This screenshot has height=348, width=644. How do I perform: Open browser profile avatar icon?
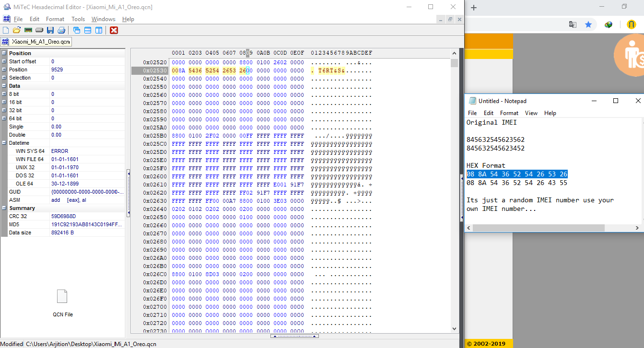point(632,24)
